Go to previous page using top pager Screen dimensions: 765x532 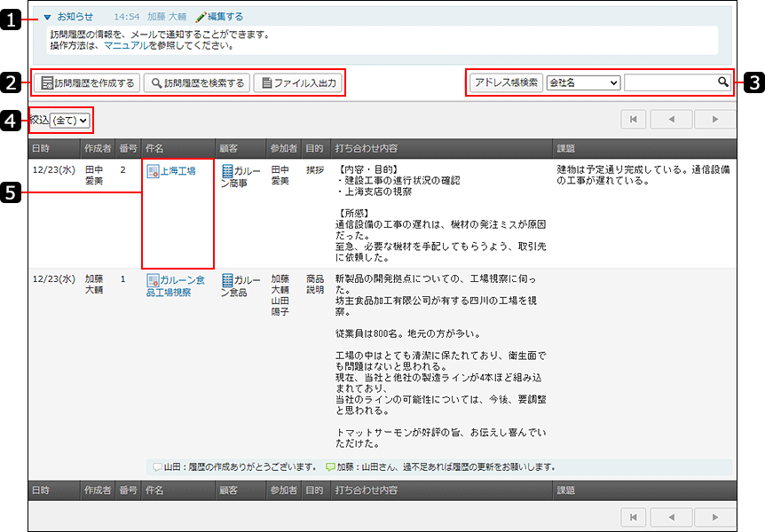point(671,120)
